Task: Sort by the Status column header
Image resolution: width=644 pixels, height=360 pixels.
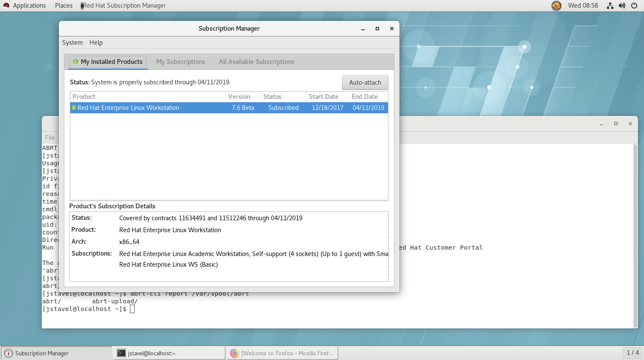Action: [283, 97]
